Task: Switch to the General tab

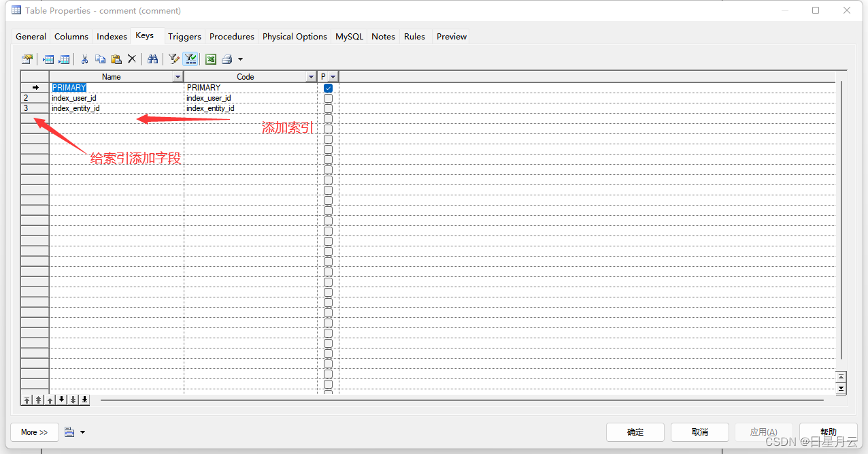Action: [x=31, y=37]
